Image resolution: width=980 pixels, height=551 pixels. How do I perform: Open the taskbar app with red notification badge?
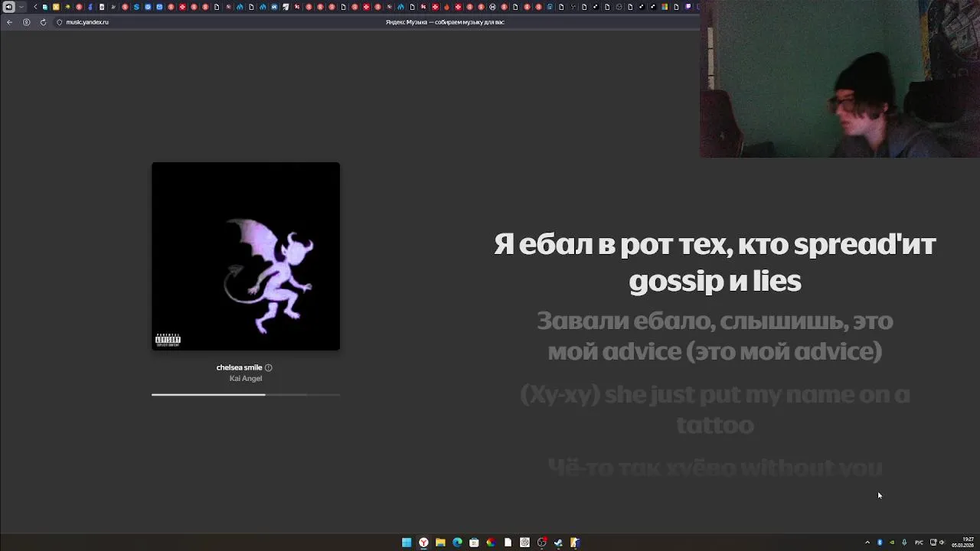541,543
